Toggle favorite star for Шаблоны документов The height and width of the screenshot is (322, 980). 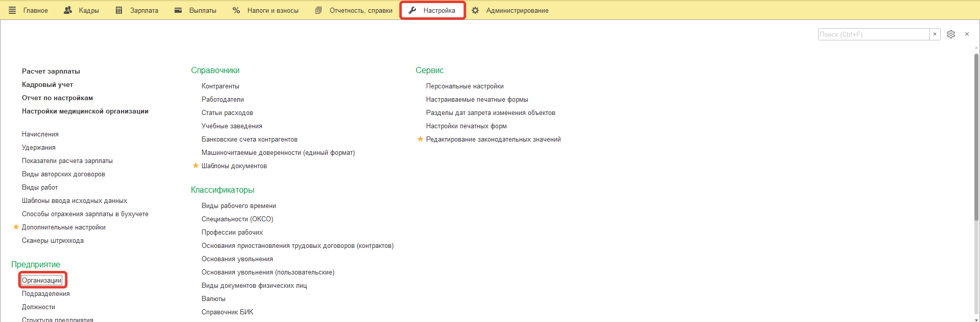point(195,166)
